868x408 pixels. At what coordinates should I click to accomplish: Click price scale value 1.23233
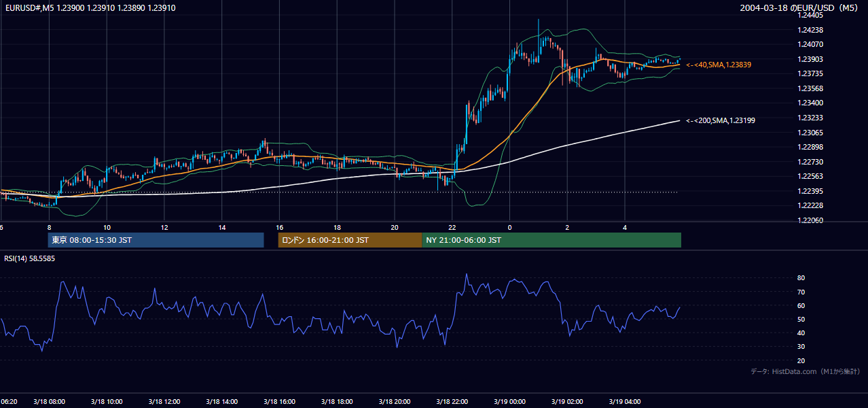810,118
